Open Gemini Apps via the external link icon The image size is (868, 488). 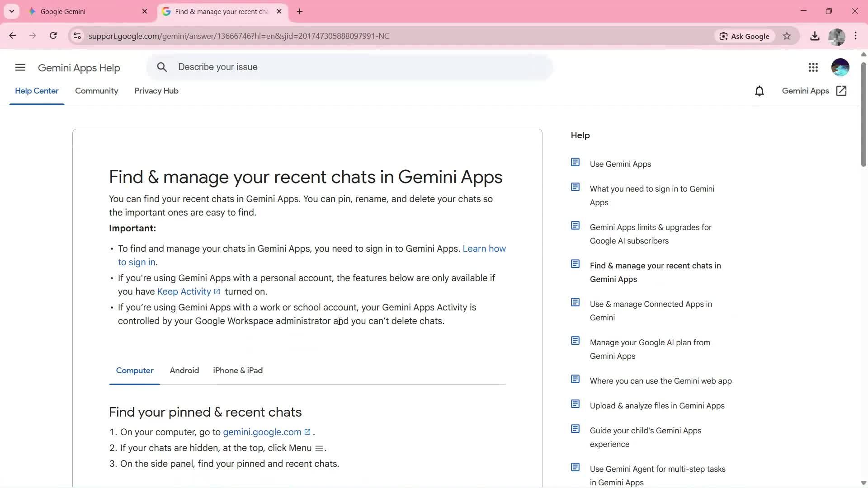[x=841, y=91]
